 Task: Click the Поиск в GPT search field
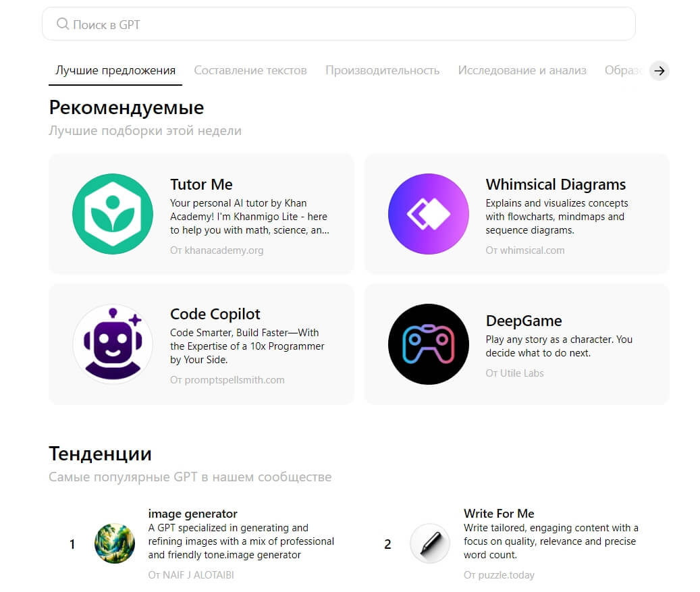(x=338, y=24)
